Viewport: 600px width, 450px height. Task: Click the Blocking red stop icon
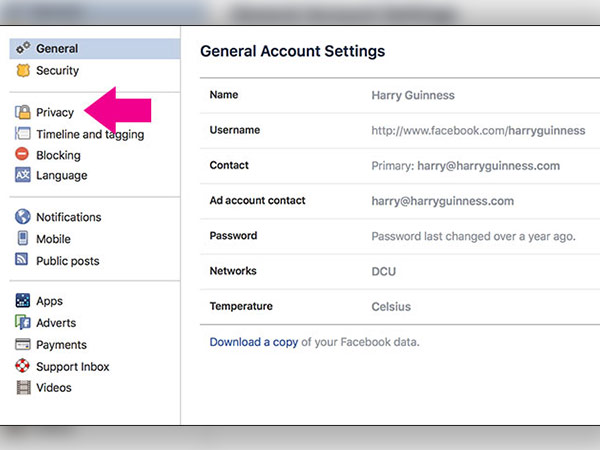click(23, 155)
